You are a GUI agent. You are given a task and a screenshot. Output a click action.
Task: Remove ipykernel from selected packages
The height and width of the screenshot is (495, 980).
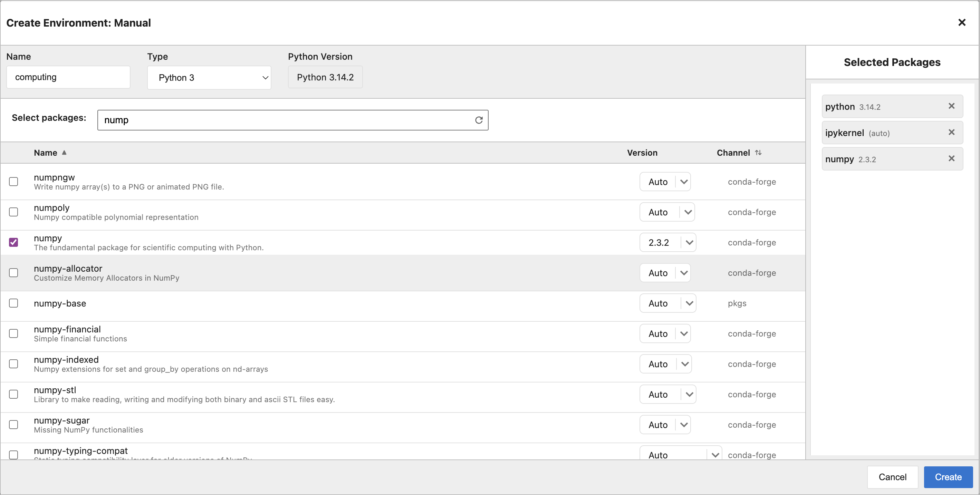(951, 132)
